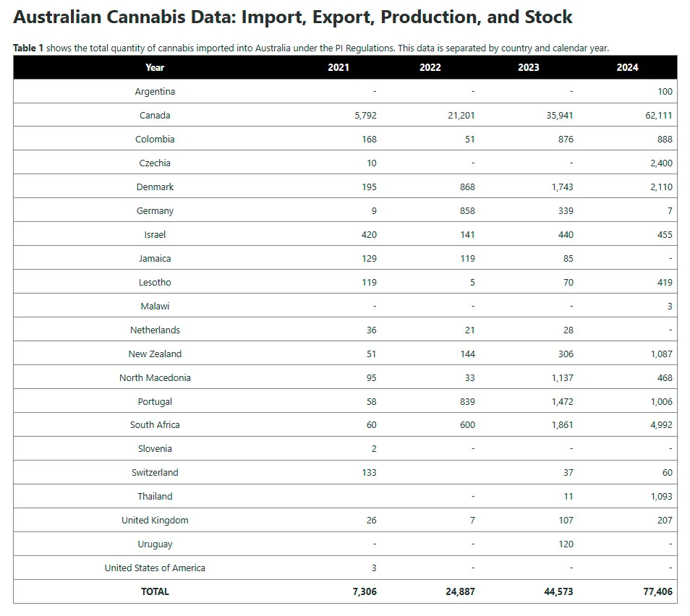Select South Africa's 2024 value 4,992
690x616 pixels.
point(660,425)
